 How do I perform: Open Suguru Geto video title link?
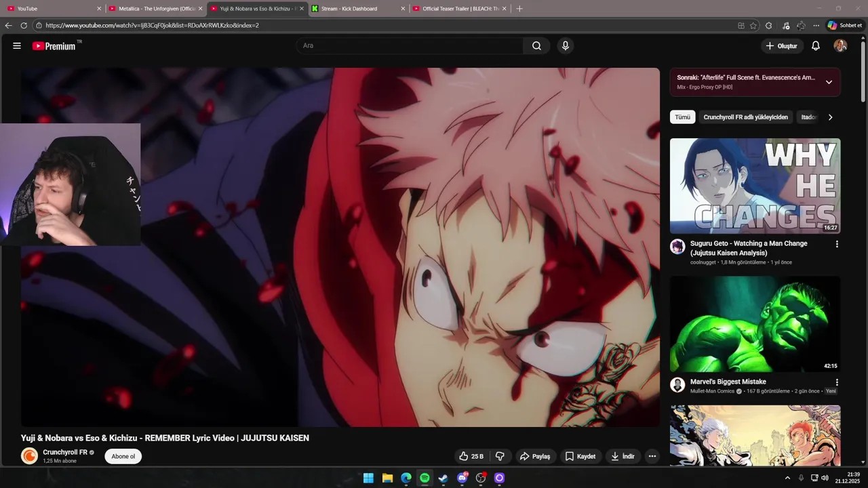(x=749, y=248)
